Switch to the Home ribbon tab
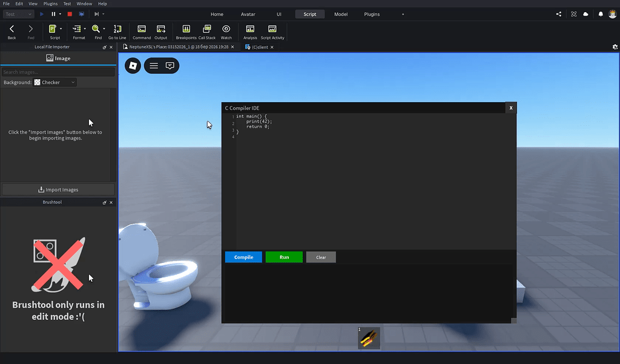Image resolution: width=620 pixels, height=364 pixels. pyautogui.click(x=217, y=15)
